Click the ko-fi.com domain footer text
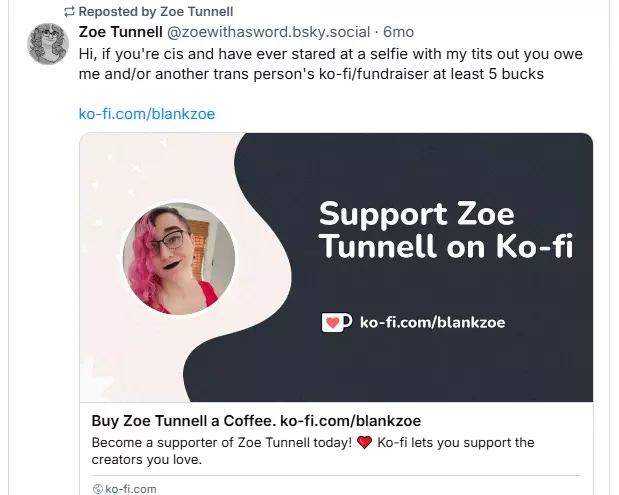619x495 pixels. pyautogui.click(x=131, y=488)
